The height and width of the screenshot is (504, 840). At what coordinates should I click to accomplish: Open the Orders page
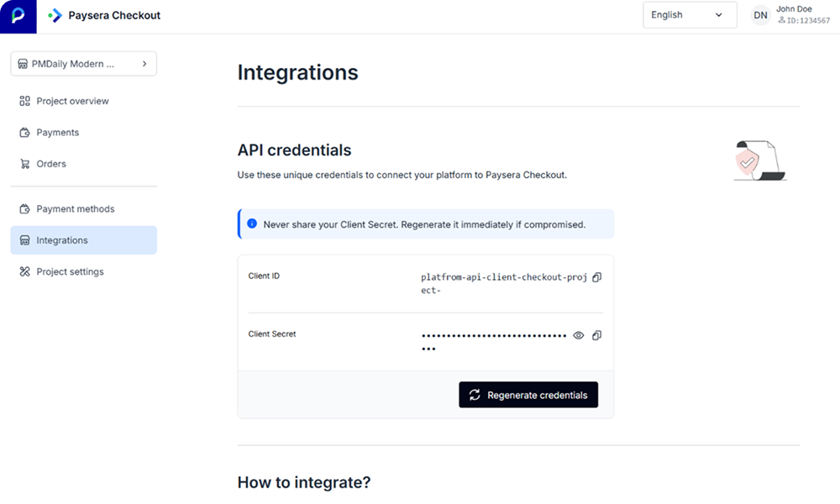coord(83,164)
